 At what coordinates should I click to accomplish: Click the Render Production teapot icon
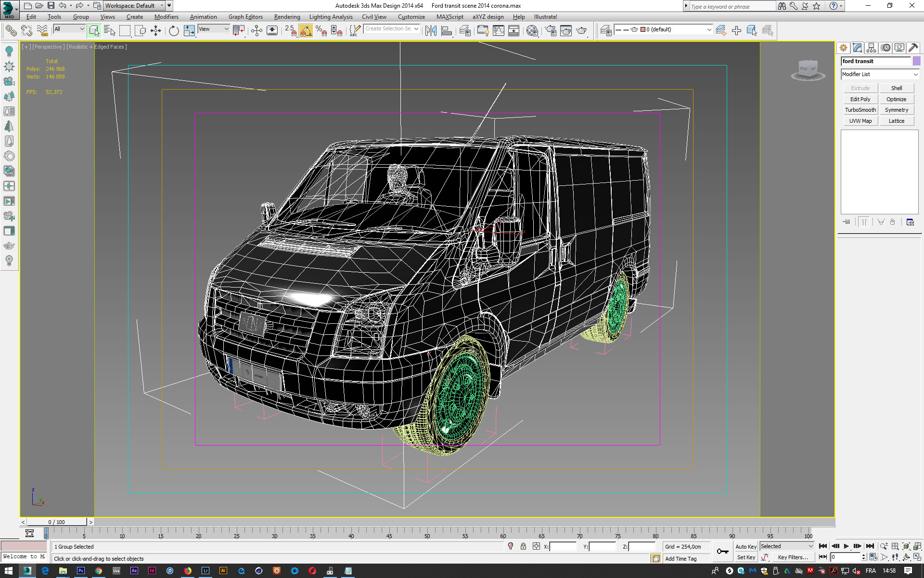[582, 31]
